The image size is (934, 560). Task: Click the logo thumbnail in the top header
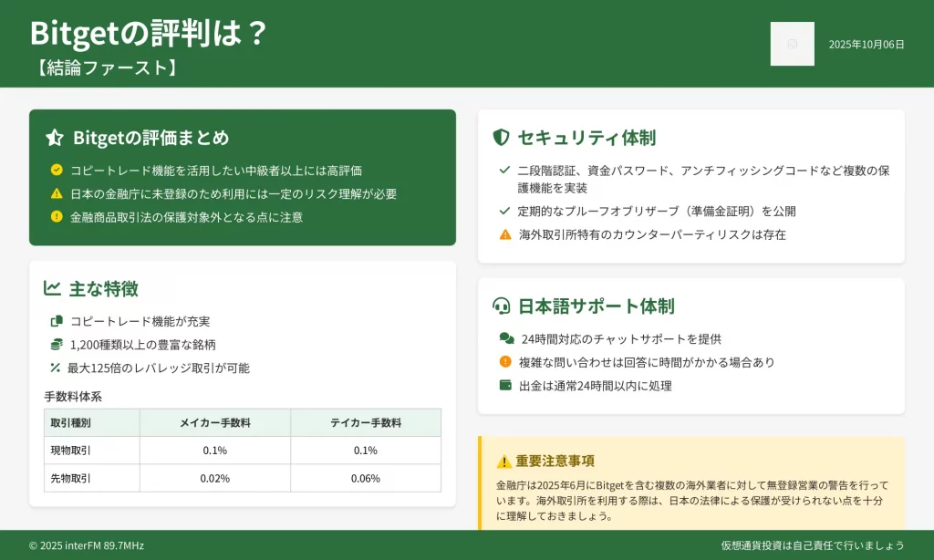[x=792, y=44]
